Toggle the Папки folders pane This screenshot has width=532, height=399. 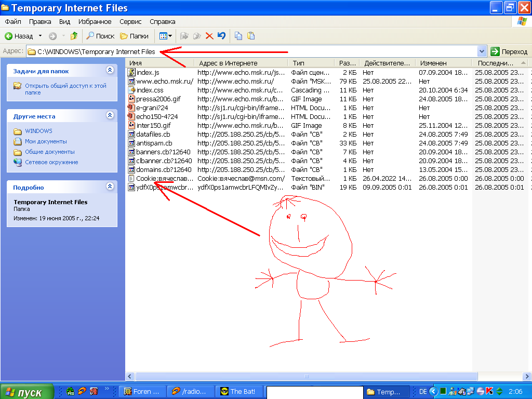coord(134,36)
